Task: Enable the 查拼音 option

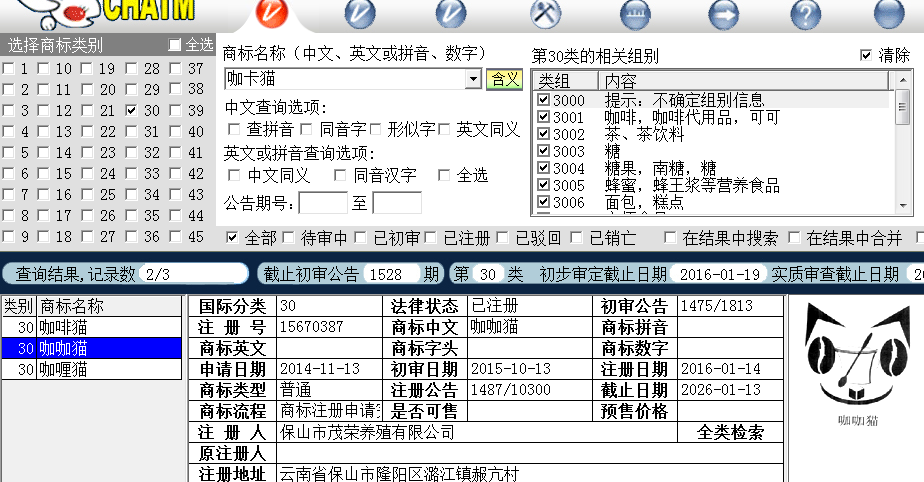Action: (x=234, y=129)
